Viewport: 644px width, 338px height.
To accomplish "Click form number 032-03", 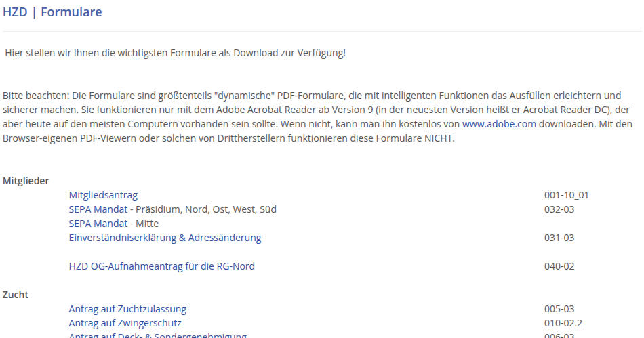I will pyautogui.click(x=559, y=209).
